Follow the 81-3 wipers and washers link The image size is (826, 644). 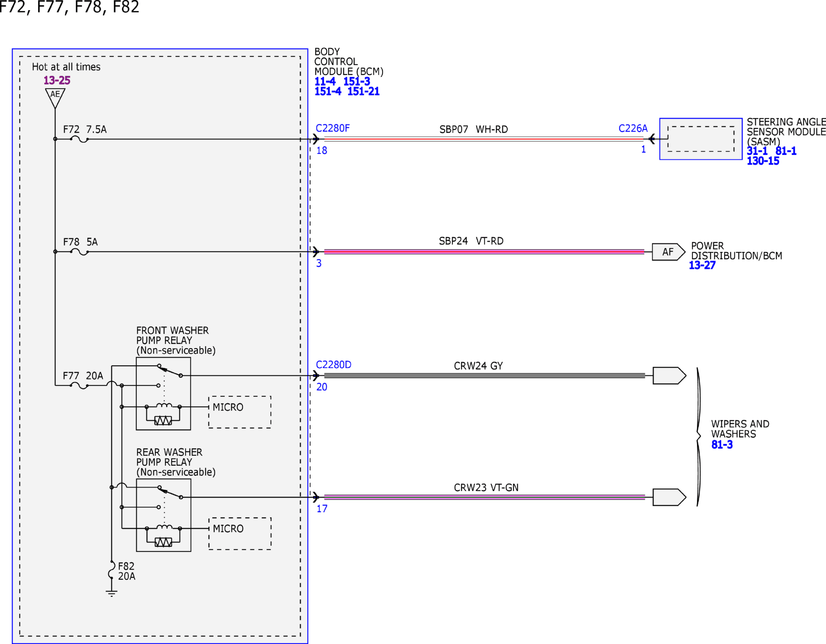coord(722,445)
